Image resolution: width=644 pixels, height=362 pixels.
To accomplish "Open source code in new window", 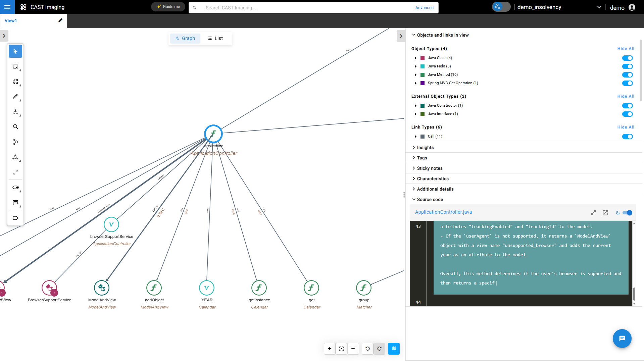I will [605, 213].
